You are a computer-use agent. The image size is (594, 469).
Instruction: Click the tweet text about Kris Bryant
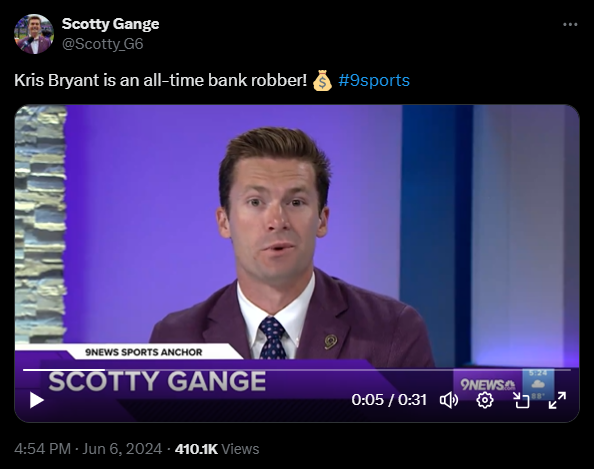[161, 80]
